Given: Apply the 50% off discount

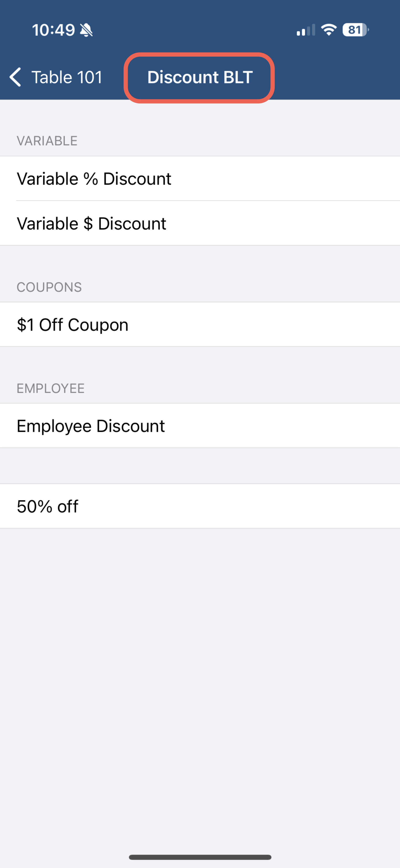Looking at the screenshot, I should (200, 506).
